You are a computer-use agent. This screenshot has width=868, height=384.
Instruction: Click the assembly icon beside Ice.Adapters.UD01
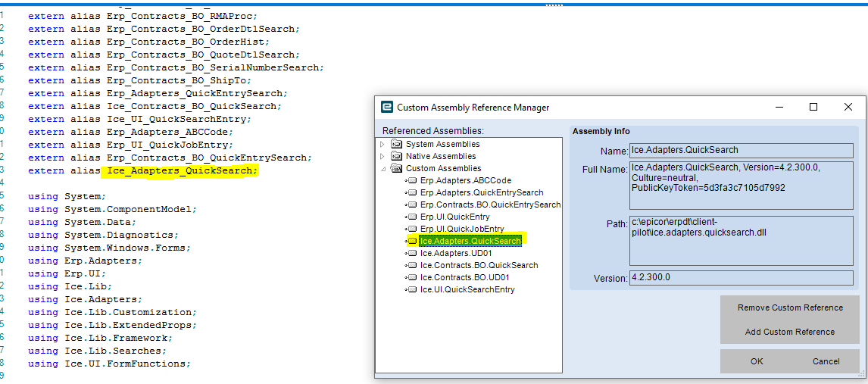point(412,253)
